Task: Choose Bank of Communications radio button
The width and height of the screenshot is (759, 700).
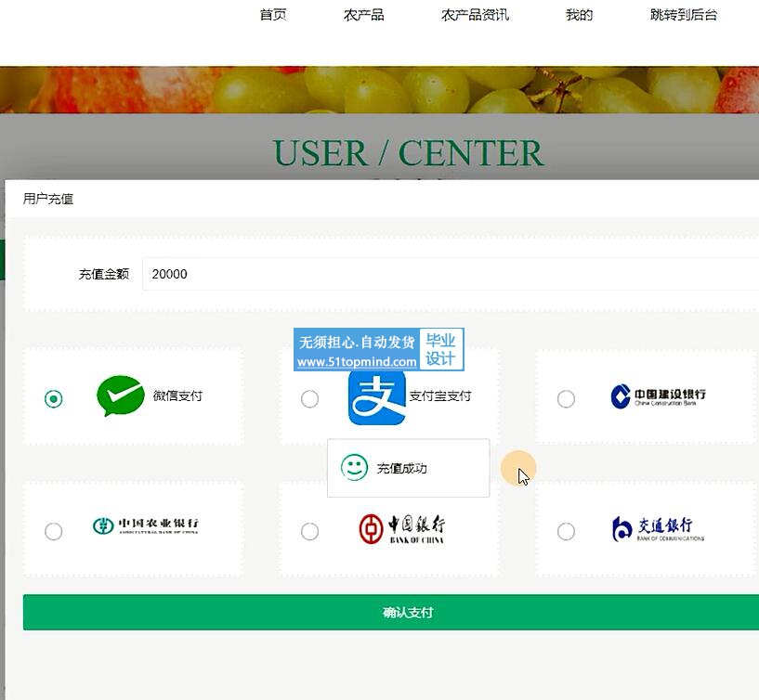Action: 566,531
